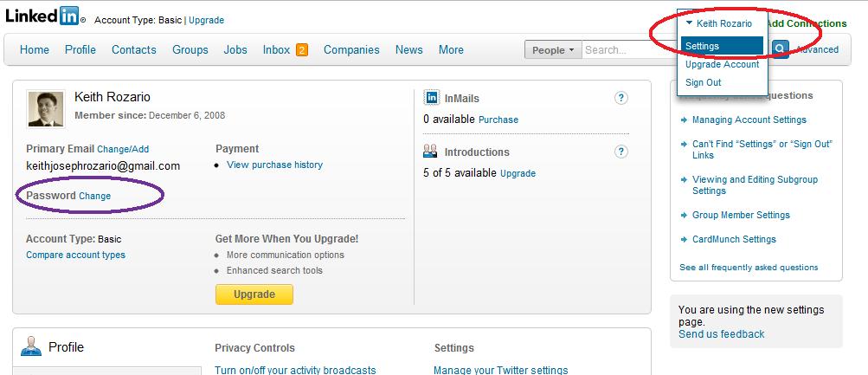Click the Profile section person icon
The image size is (868, 375).
(31, 346)
